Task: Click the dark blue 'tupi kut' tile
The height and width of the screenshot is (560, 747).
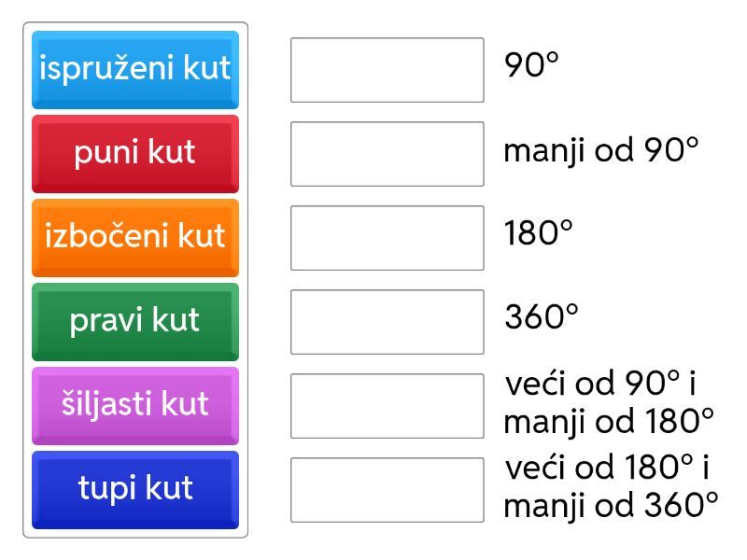Action: (x=135, y=489)
